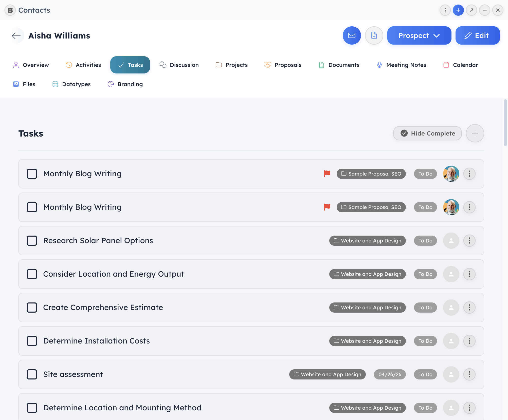Image resolution: width=508 pixels, height=420 pixels.
Task: Click blue plus icon in title bar
Action: (x=458, y=10)
